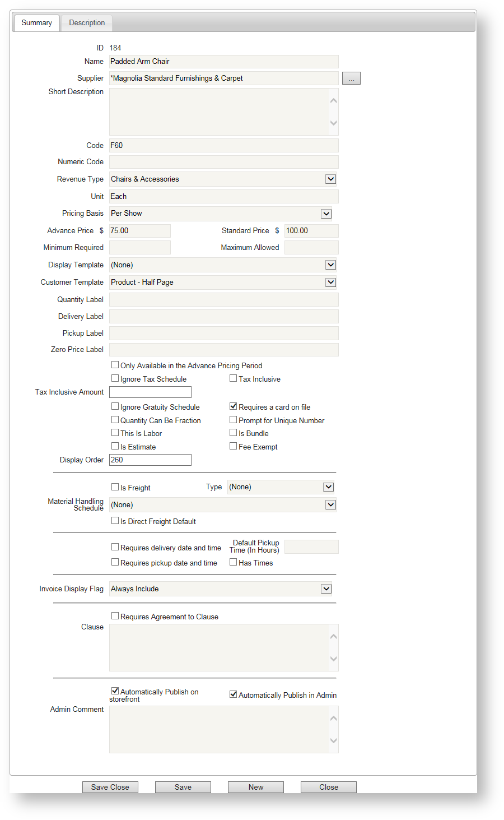This screenshot has height=820, width=504.
Task: Click the ID value 184
Action: pyautogui.click(x=115, y=48)
